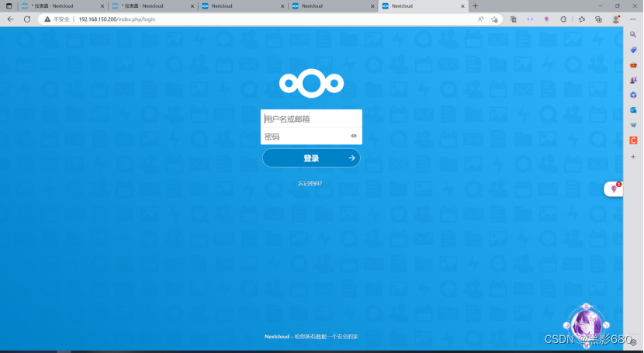Add a sidebar app with plus
The image size is (644, 353).
633,157
